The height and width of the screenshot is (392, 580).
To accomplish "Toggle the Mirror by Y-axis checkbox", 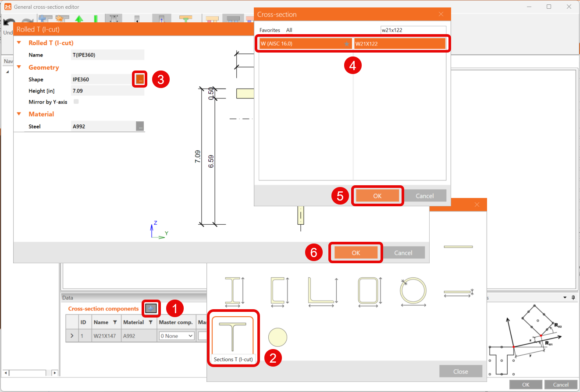I will [76, 102].
